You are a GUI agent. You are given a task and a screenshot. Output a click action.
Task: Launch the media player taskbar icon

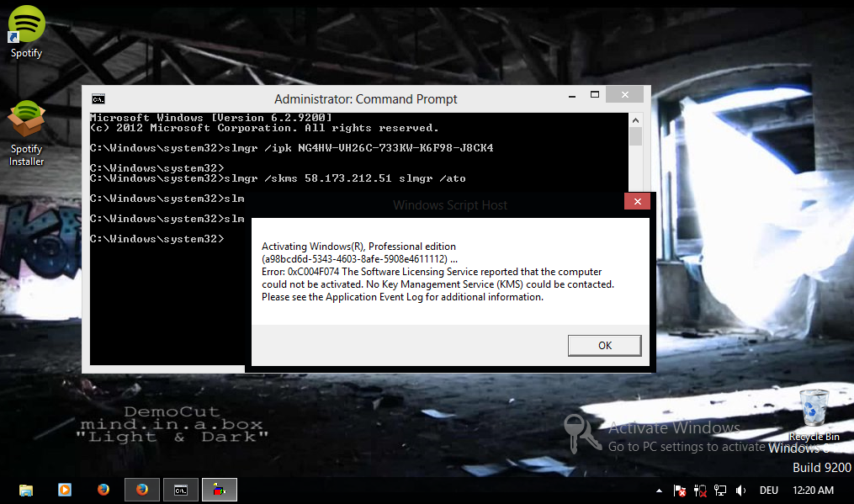[65, 490]
